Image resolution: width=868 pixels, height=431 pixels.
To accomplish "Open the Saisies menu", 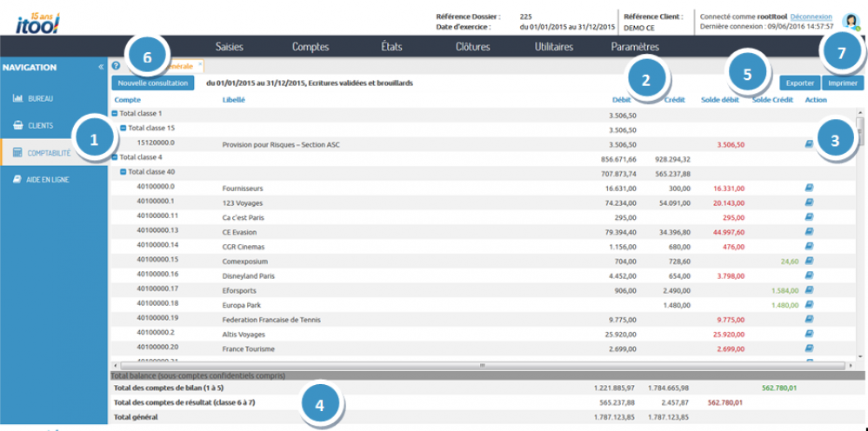I will (x=230, y=47).
